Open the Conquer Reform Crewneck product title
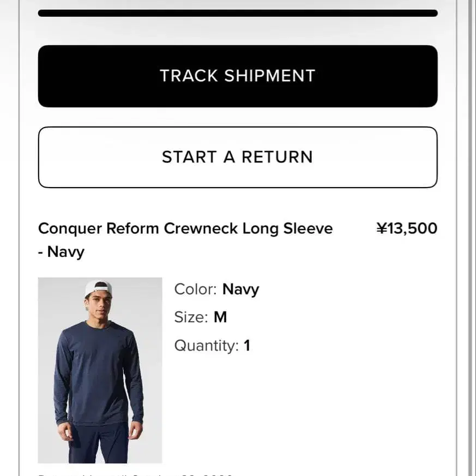 185,240
